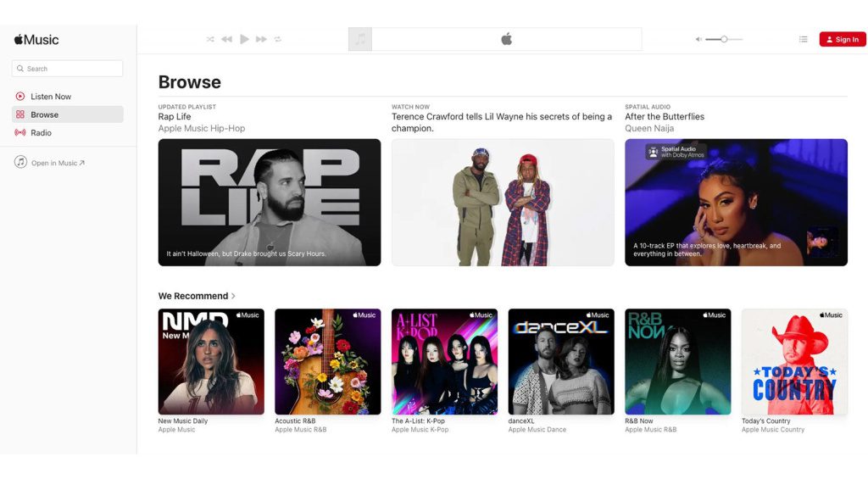
Task: Open Terence Crawford and Lil Wayne video title
Action: pos(502,122)
